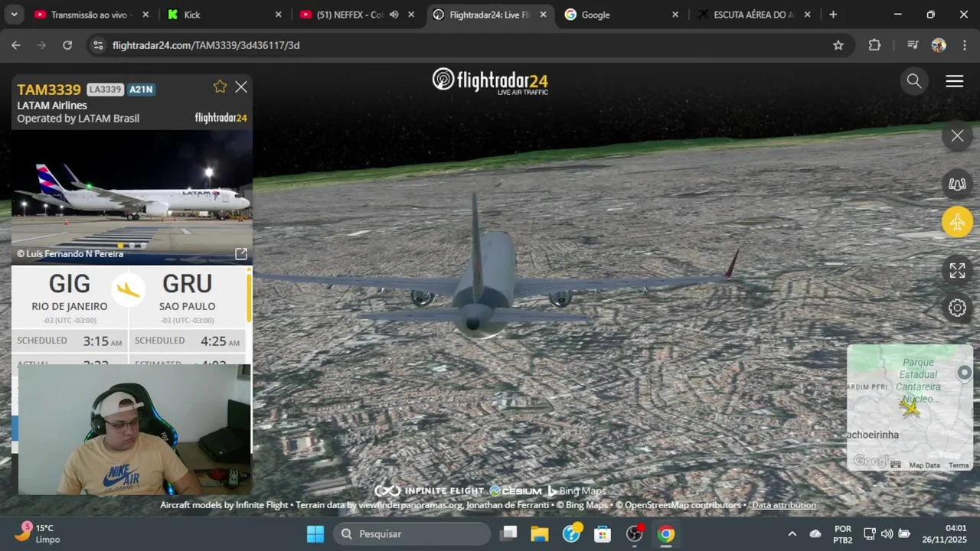This screenshot has height=551, width=980.
Task: Open the keyboard shortcuts icon on mini map
Action: pyautogui.click(x=896, y=465)
